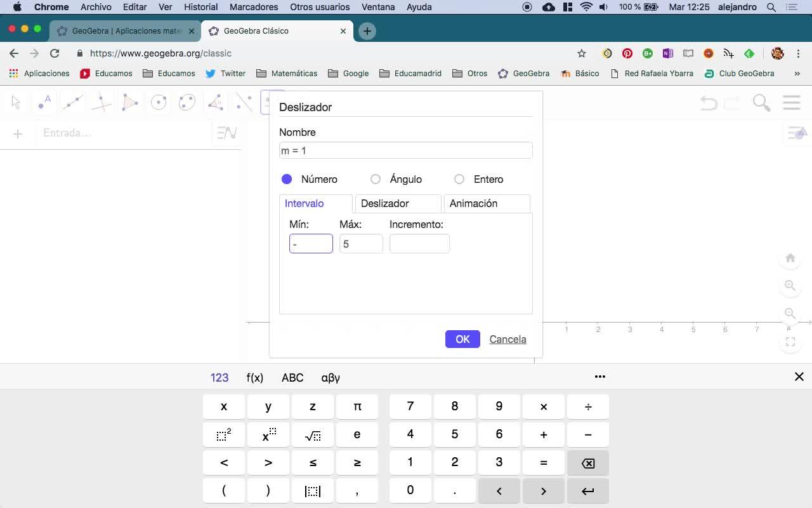Tap the minus key on keyboard
The image size is (812, 508).
click(x=588, y=435)
